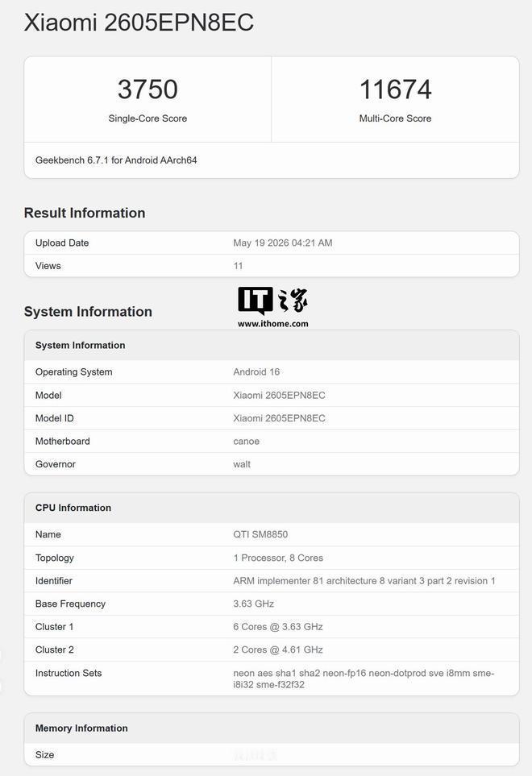Click the Name row label under CPU Information
This screenshot has height=776, width=532.
click(48, 534)
